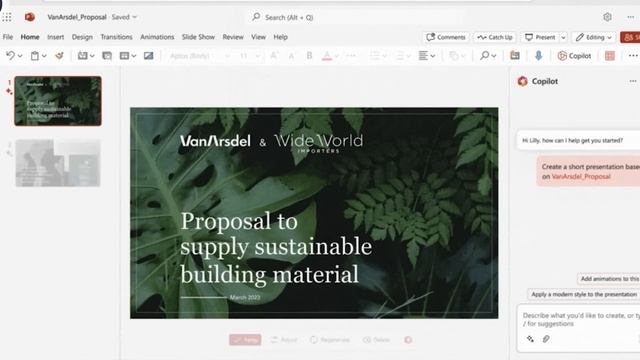Viewport: 640px width, 360px height.
Task: Select the Format Painter brush icon
Action: pos(60,56)
